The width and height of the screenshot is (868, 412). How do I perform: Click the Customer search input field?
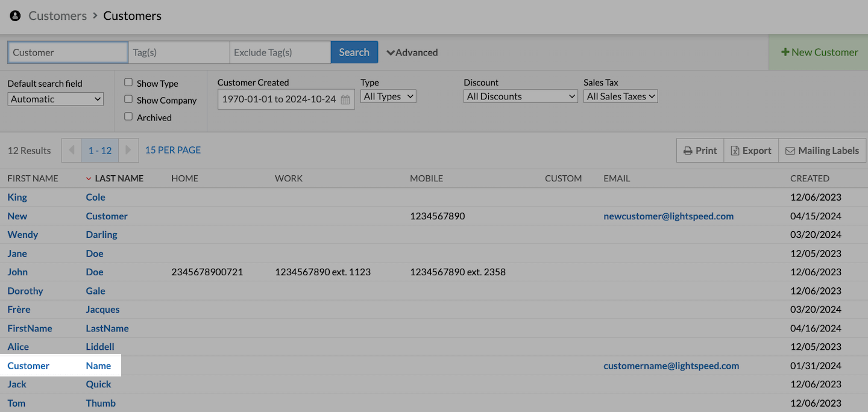[x=68, y=52]
